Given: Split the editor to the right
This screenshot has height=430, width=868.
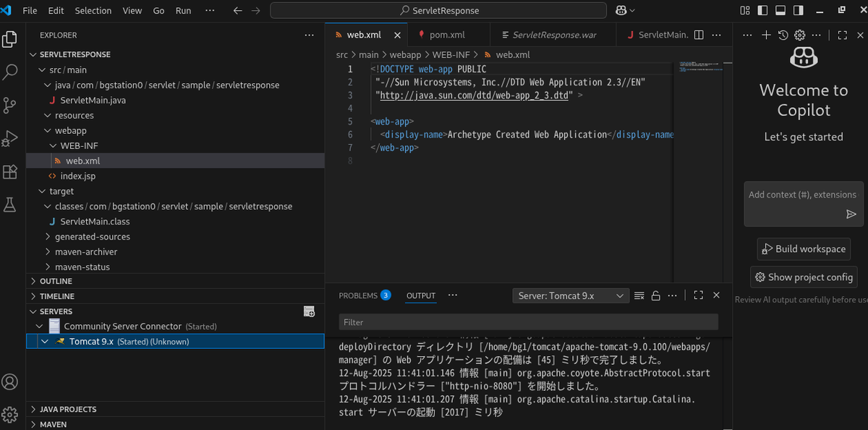Looking at the screenshot, I should [699, 35].
